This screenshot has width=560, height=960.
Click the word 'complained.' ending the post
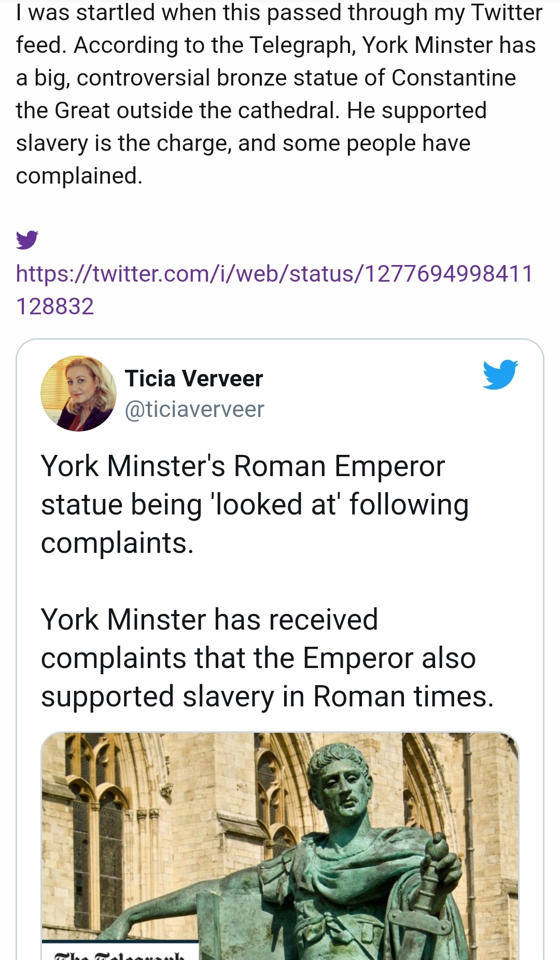(x=79, y=176)
